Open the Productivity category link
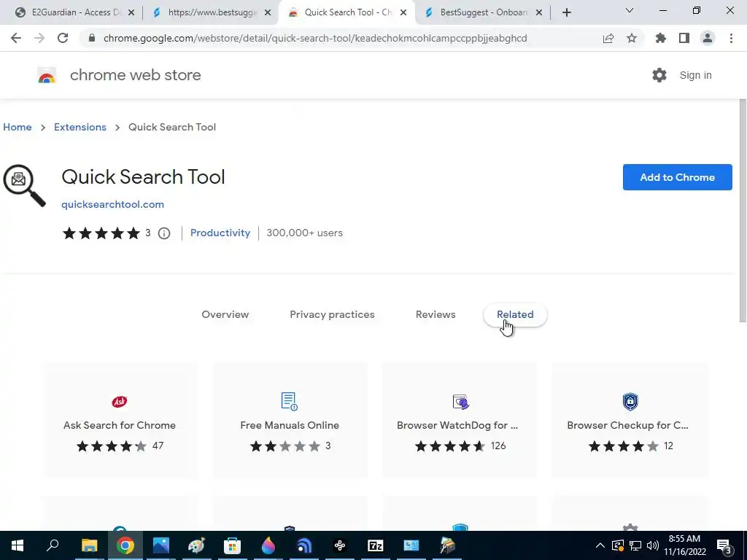Image resolution: width=747 pixels, height=560 pixels. tap(220, 233)
